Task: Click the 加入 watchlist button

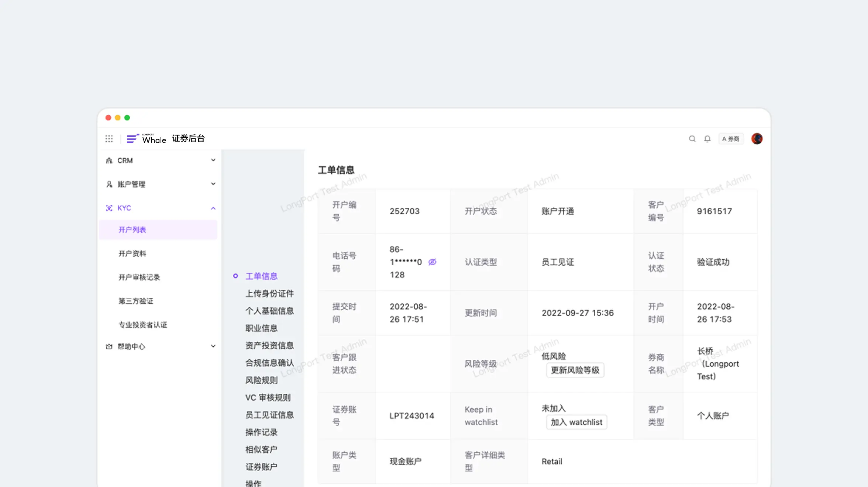Action: (576, 422)
